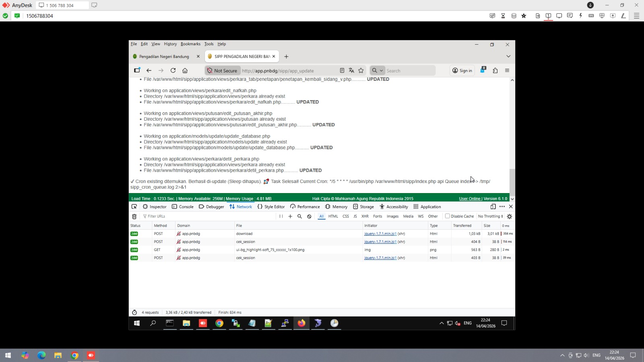The height and width of the screenshot is (362, 644).
Task: Switch to the Console panel
Action: pos(183,207)
